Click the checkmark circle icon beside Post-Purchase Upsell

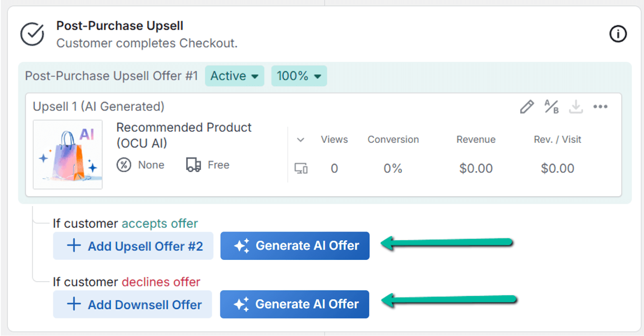tap(32, 34)
